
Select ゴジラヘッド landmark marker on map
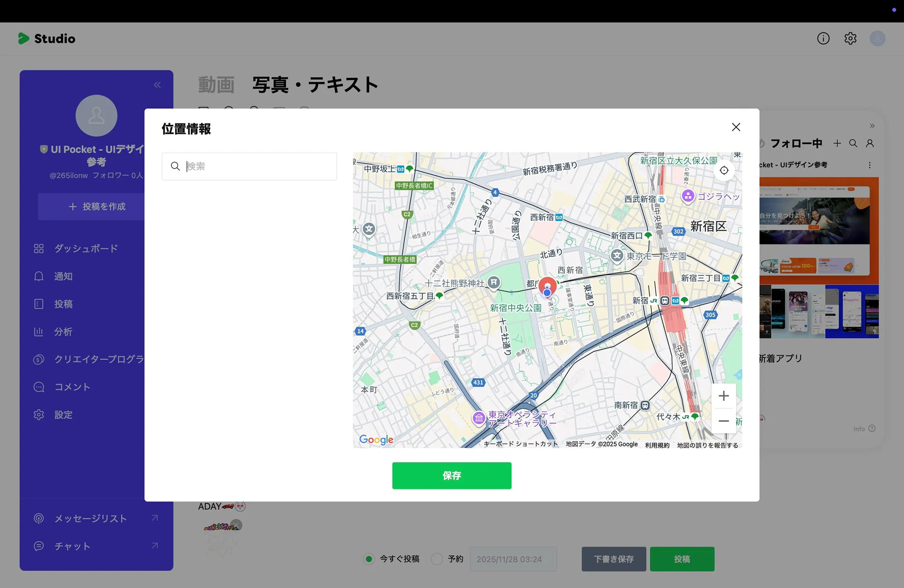pos(688,196)
